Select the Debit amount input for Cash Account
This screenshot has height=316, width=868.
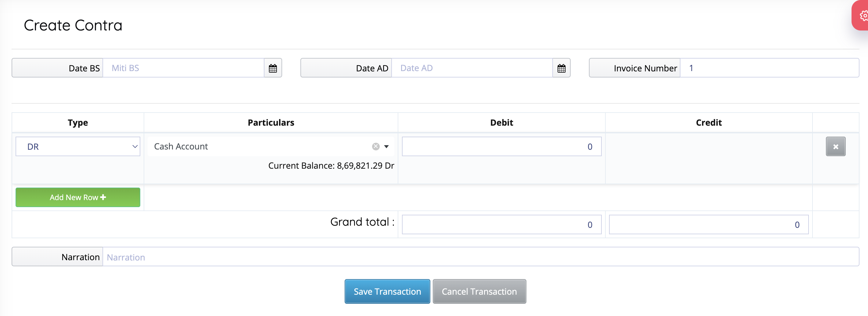[501, 146]
